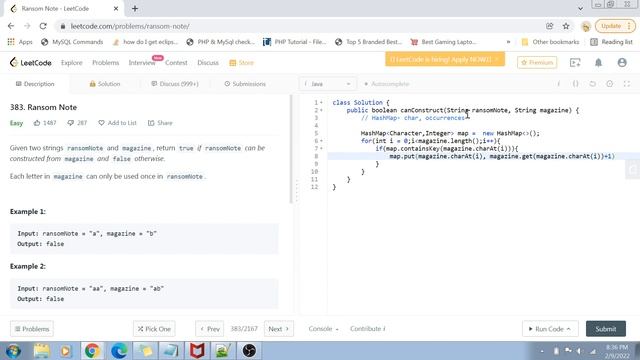Reload the page with refresh icon

(43, 26)
